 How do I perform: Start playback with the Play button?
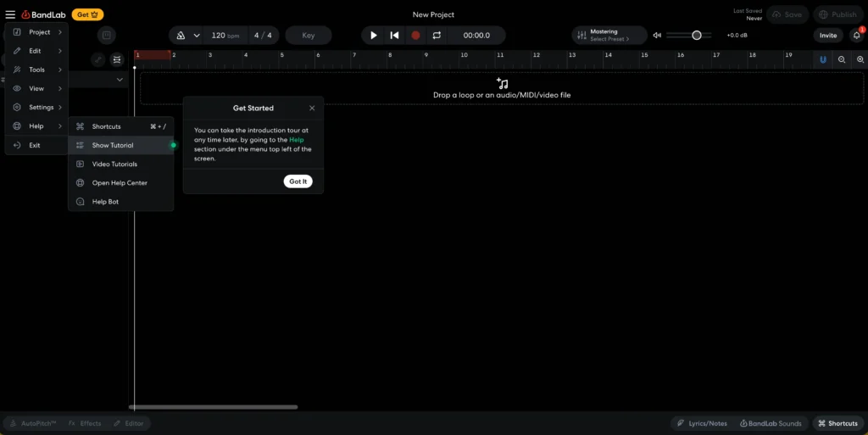point(374,36)
